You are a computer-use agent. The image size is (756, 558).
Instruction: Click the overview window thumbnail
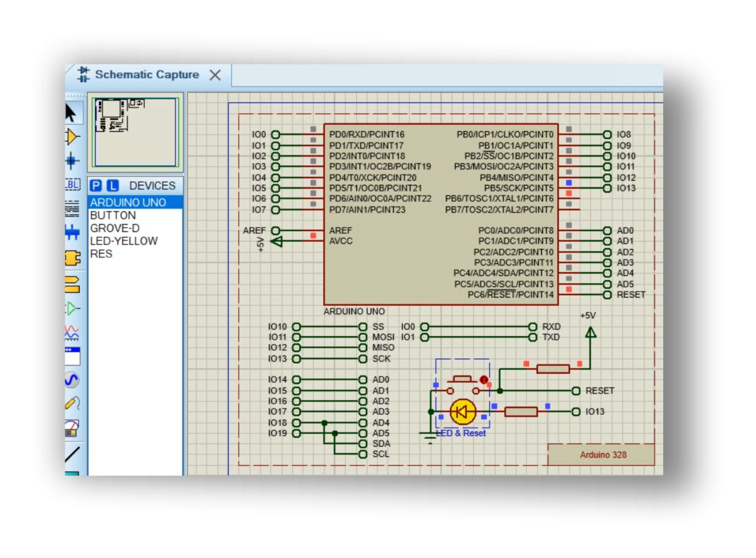click(135, 132)
